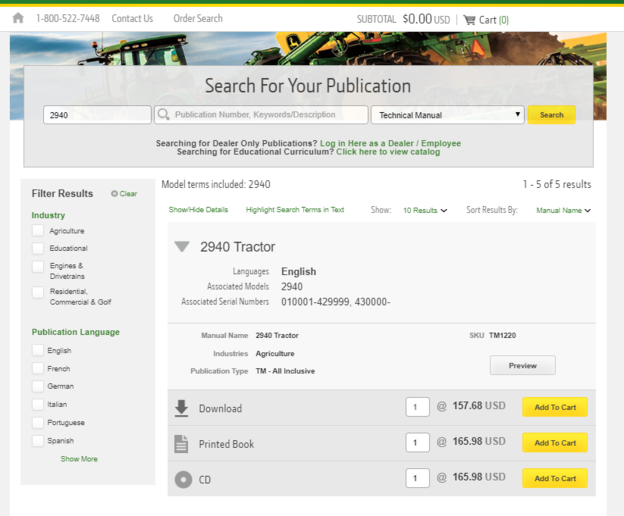The width and height of the screenshot is (624, 516).
Task: Open Manual Name sort dropdown
Action: pyautogui.click(x=563, y=210)
